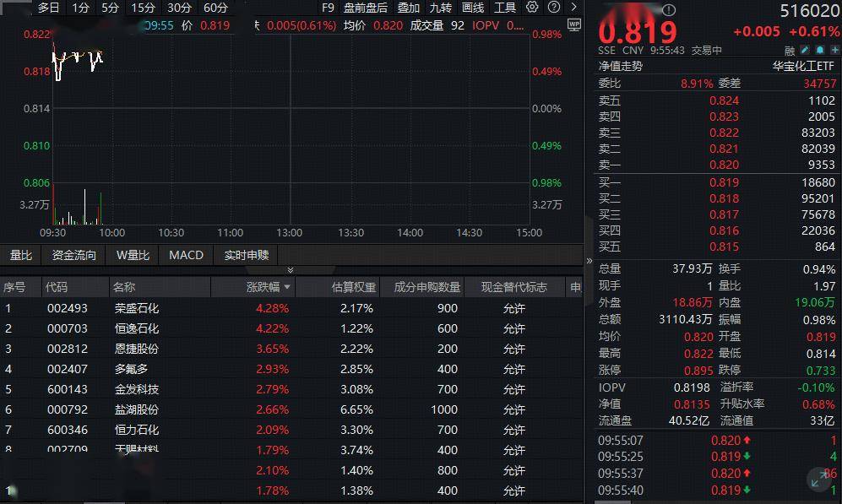Select the 5分 timeframe
Screen dimensions: 842x504
pos(110,8)
